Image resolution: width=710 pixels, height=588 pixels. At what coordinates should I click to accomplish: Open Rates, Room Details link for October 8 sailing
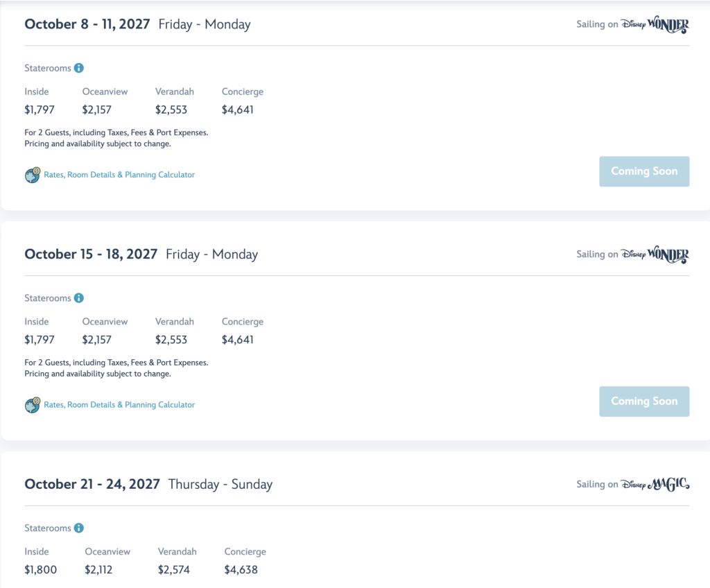click(119, 175)
